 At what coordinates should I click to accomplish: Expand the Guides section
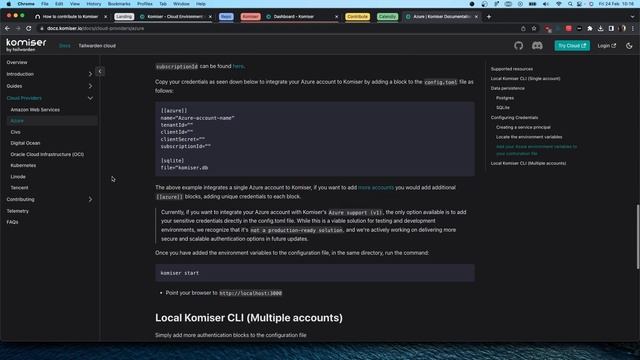pos(90,86)
